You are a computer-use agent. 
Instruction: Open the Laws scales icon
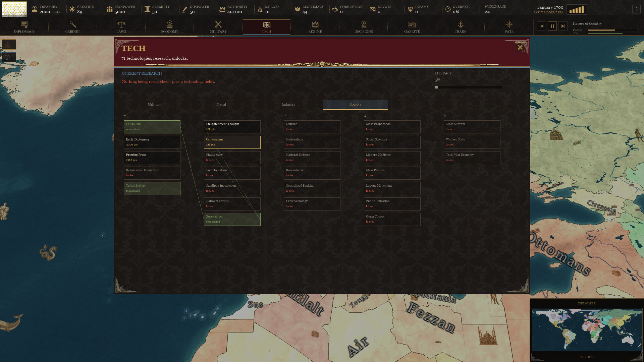pos(121,24)
